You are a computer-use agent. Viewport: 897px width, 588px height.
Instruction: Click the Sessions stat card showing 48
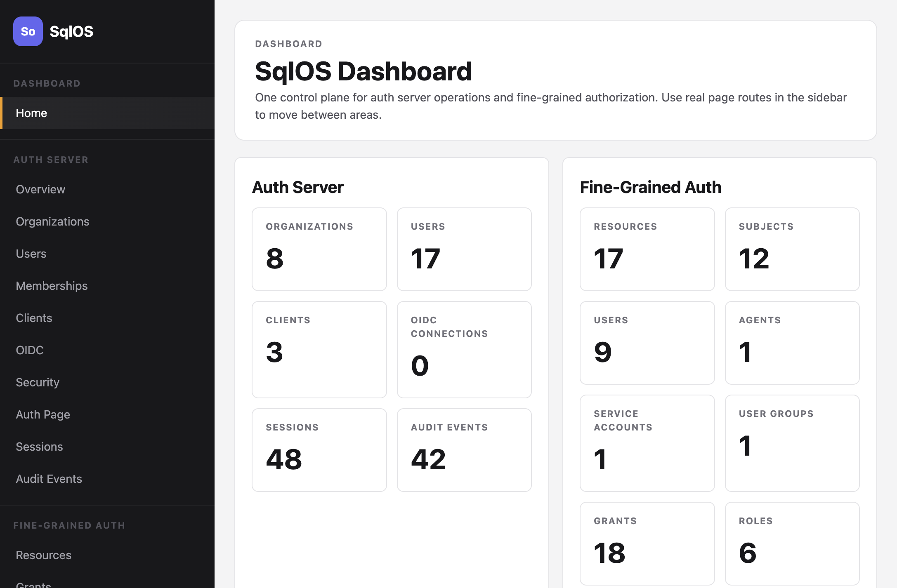(319, 450)
